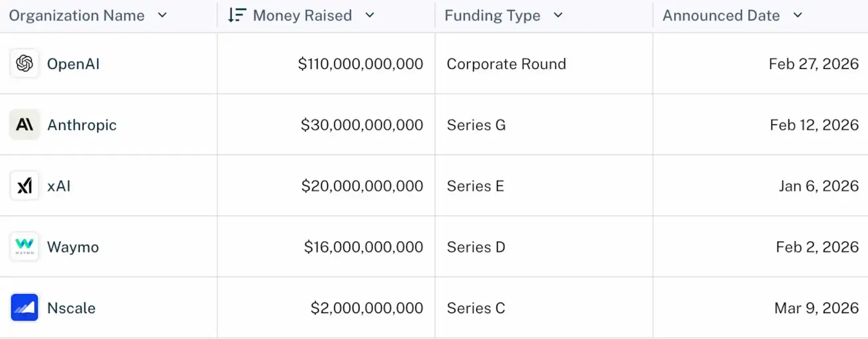Open the Funding Type column dropdown
This screenshot has height=339, width=868.
click(x=558, y=15)
